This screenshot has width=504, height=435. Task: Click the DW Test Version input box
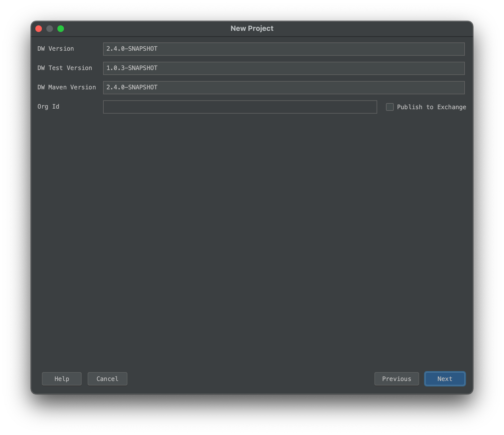283,68
